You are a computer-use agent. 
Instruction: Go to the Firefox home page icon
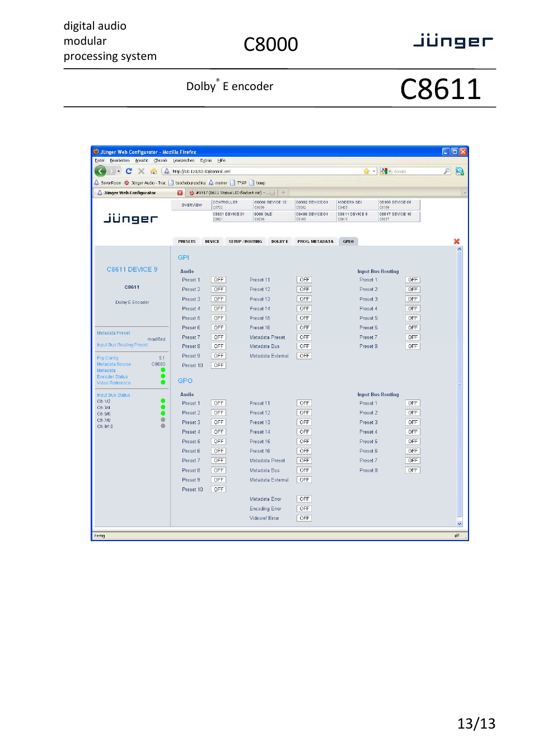pos(153,171)
